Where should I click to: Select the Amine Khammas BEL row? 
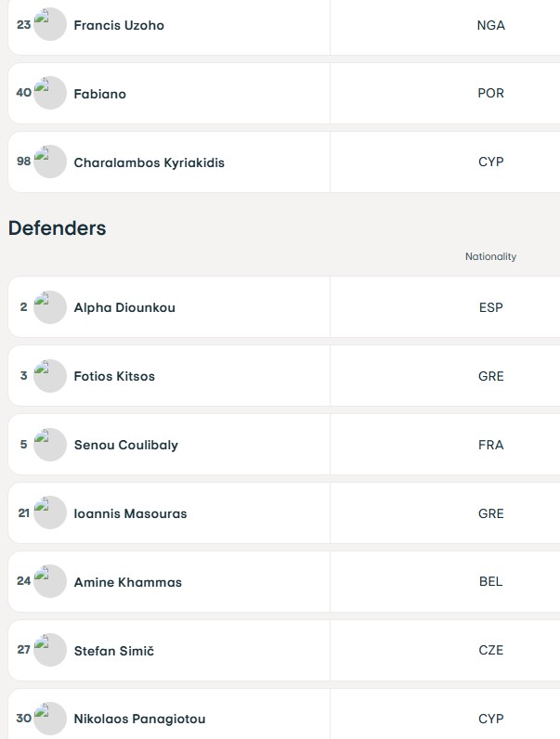(284, 581)
